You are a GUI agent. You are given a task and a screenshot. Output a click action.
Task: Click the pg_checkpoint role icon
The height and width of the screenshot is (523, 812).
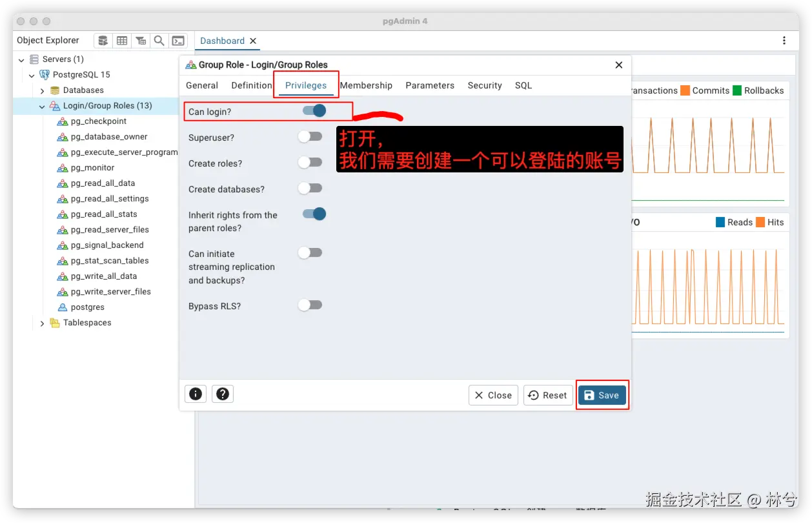point(63,121)
